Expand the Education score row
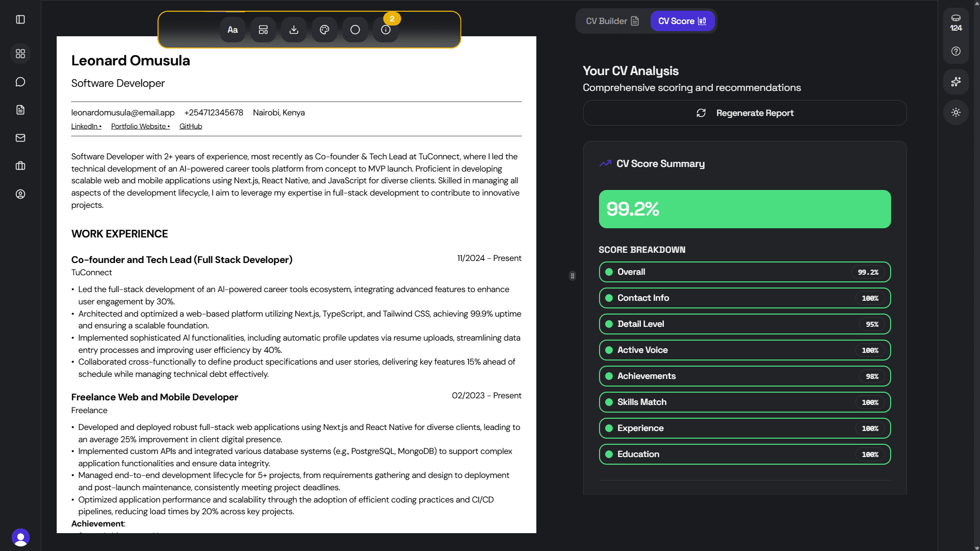This screenshot has width=980, height=551. coord(745,454)
